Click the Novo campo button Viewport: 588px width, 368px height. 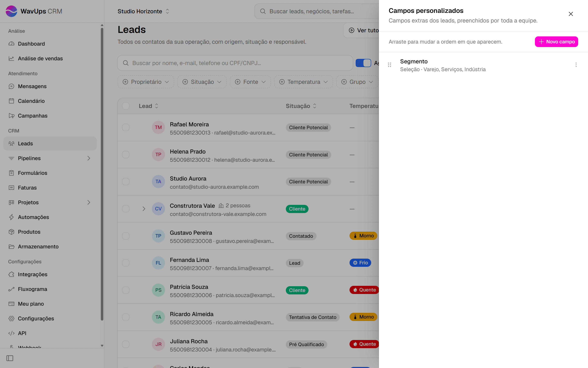pos(556,42)
